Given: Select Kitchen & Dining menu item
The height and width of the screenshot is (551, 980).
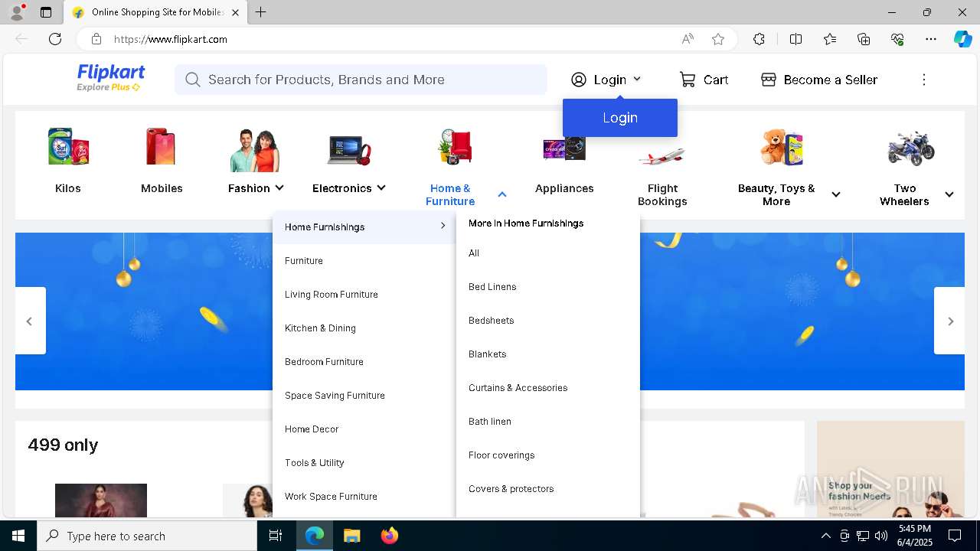Looking at the screenshot, I should [320, 328].
